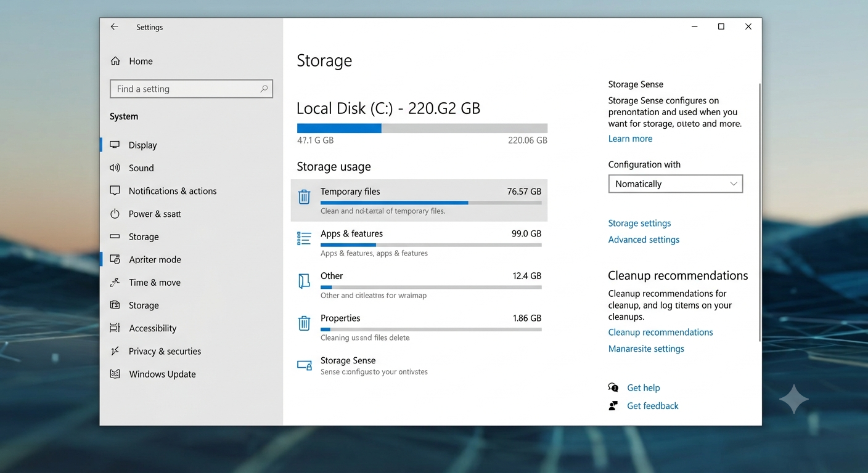The height and width of the screenshot is (473, 868).
Task: Click the Notifications & actions speech bubble icon
Action: point(115,191)
